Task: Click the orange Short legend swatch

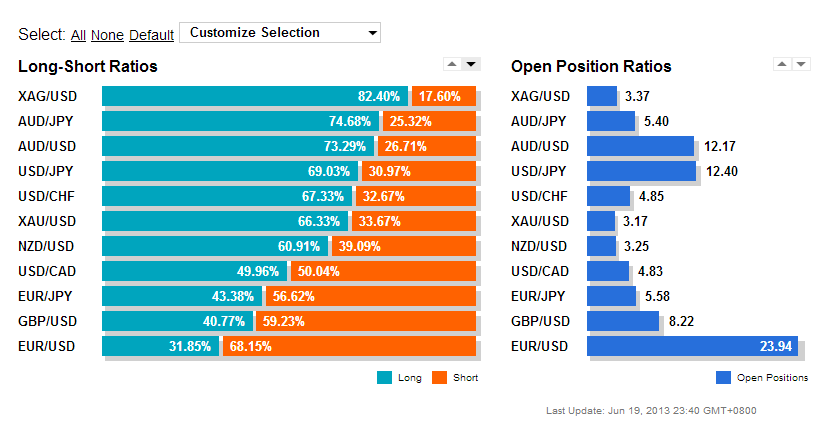Action: 439,378
